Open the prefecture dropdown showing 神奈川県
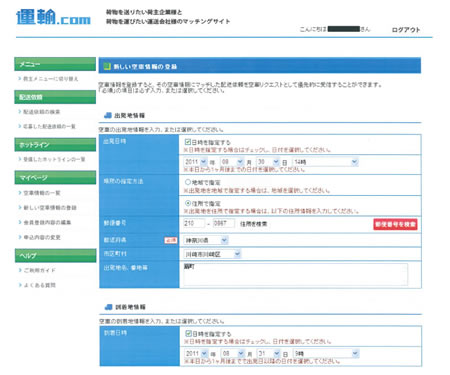450x375 pixels. click(x=206, y=240)
